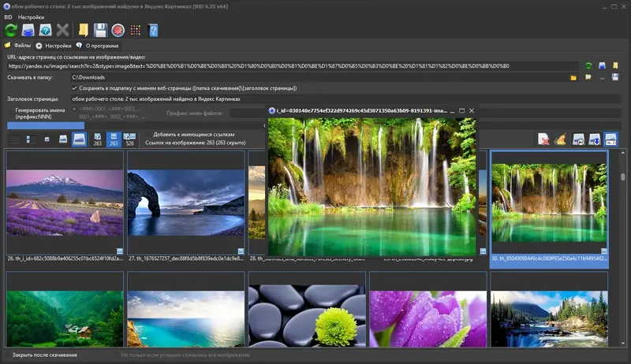Click the URL address input field
The image size is (631, 364).
point(293,66)
